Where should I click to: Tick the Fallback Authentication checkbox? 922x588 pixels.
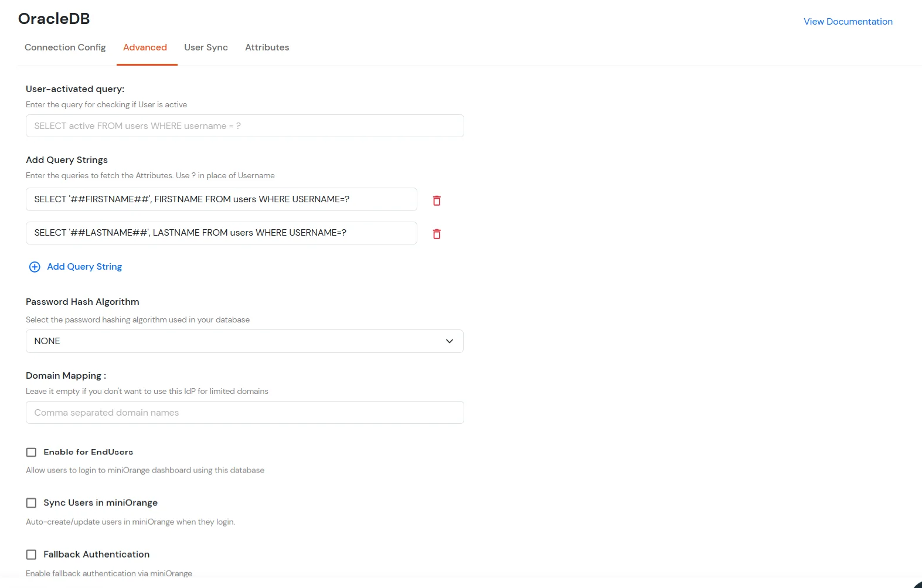32,555
